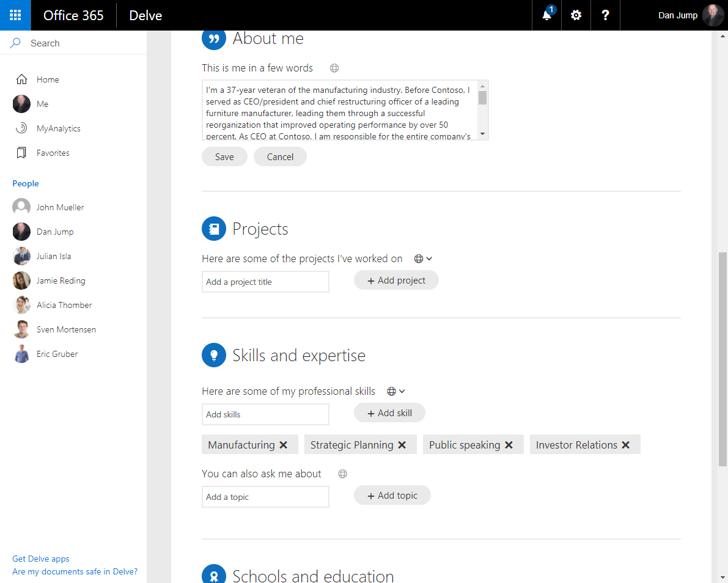Open the Office 365 app launcher grid
Screen dimensions: 728x583
(15, 15)
